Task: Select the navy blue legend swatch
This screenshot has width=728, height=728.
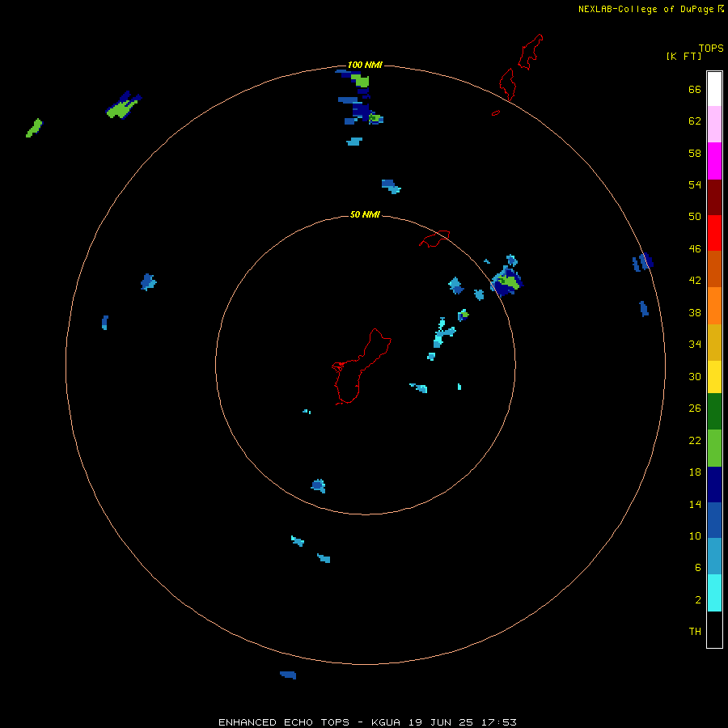Action: click(714, 485)
